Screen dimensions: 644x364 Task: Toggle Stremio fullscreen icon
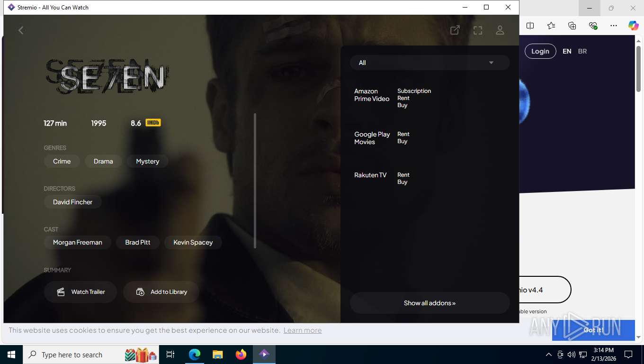point(478,30)
